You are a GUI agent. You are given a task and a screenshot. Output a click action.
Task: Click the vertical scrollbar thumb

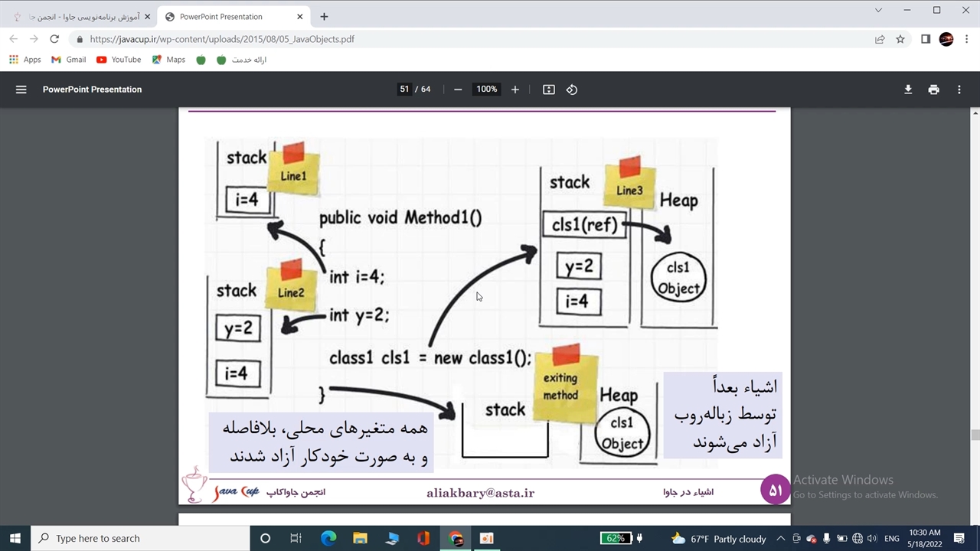coord(975,435)
